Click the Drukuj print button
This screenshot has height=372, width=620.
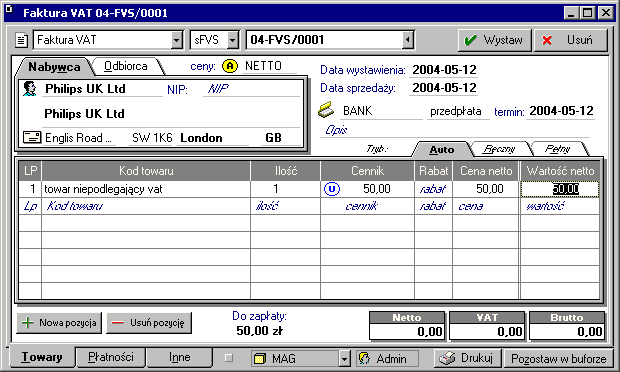pyautogui.click(x=468, y=358)
